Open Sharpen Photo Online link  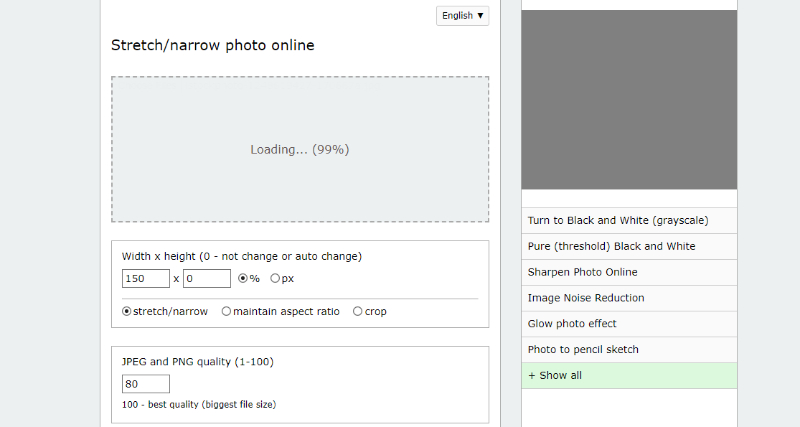(629, 272)
